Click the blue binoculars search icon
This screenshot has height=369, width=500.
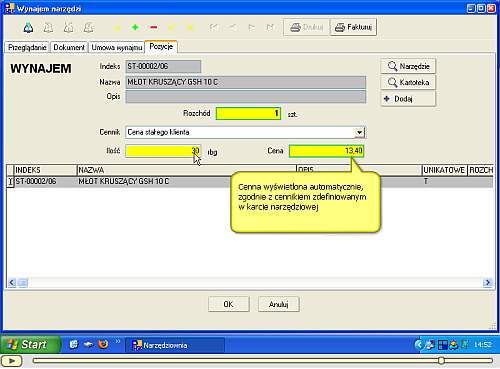28,27
